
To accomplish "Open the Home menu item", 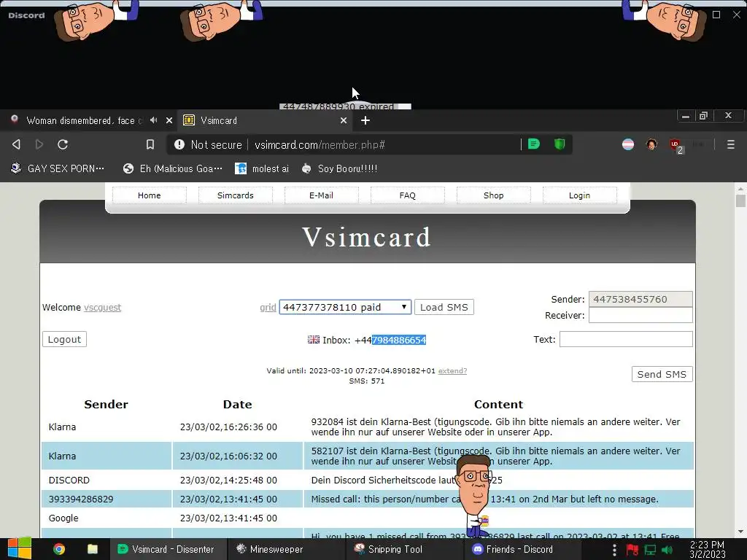I will [149, 195].
